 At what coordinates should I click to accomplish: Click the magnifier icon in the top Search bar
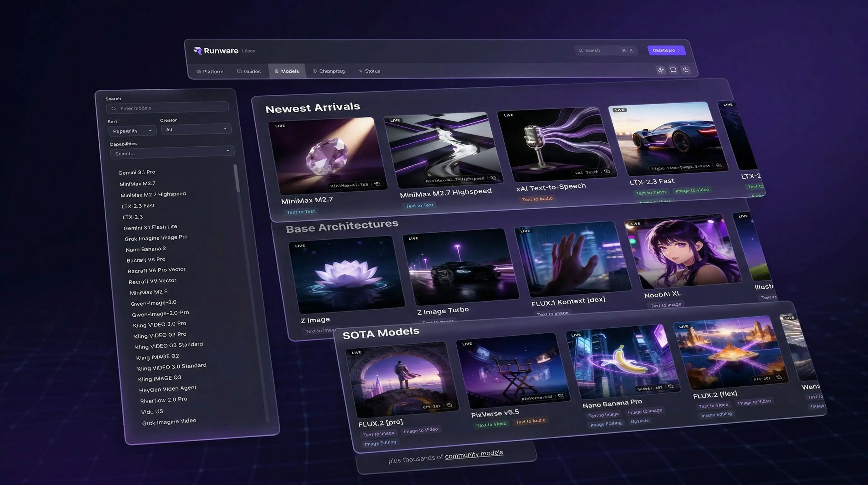(x=581, y=50)
